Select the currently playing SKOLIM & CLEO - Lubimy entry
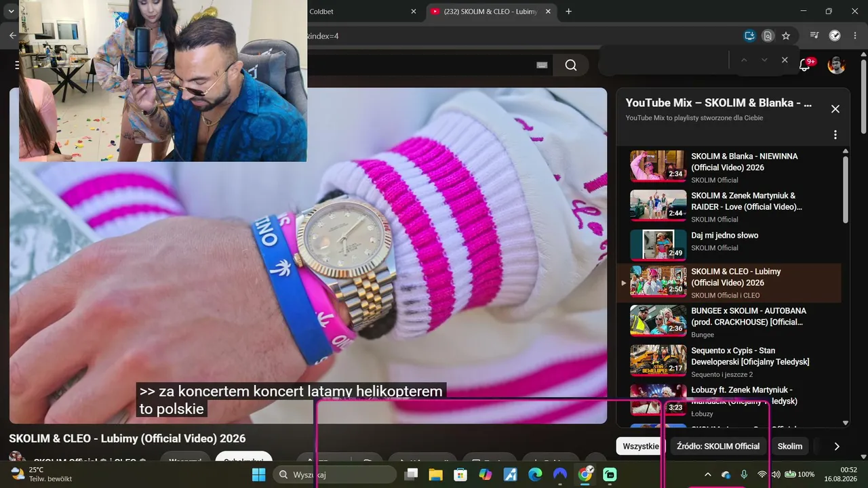This screenshot has width=868, height=488. pos(729,283)
